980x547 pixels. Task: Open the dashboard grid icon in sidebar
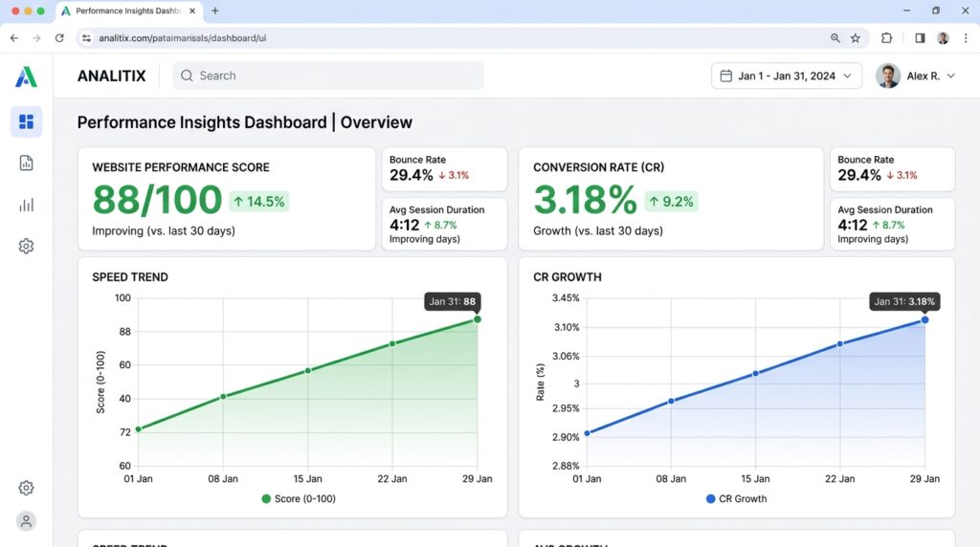point(26,121)
